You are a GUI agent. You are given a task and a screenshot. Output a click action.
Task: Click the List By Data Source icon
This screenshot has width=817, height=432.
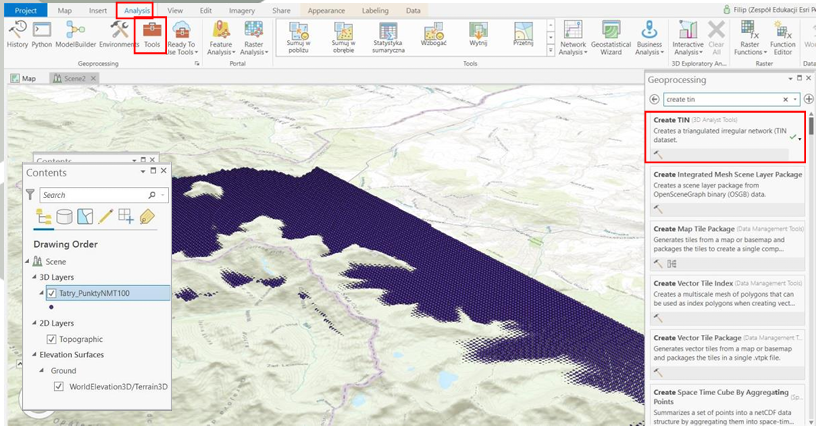pos(65,217)
